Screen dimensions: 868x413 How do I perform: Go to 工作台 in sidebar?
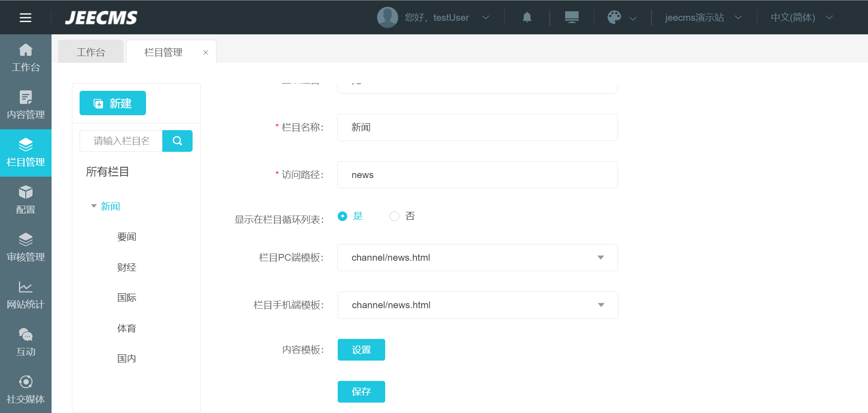[x=26, y=58]
